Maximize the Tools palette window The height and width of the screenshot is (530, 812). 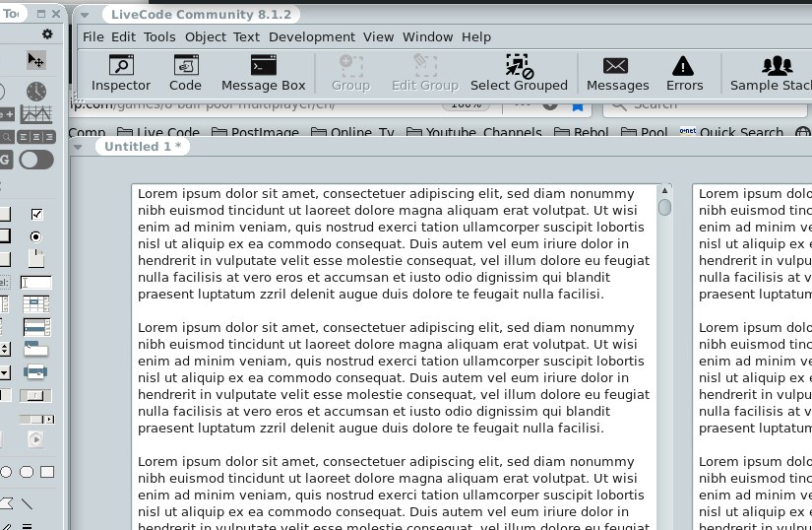pyautogui.click(x=41, y=15)
